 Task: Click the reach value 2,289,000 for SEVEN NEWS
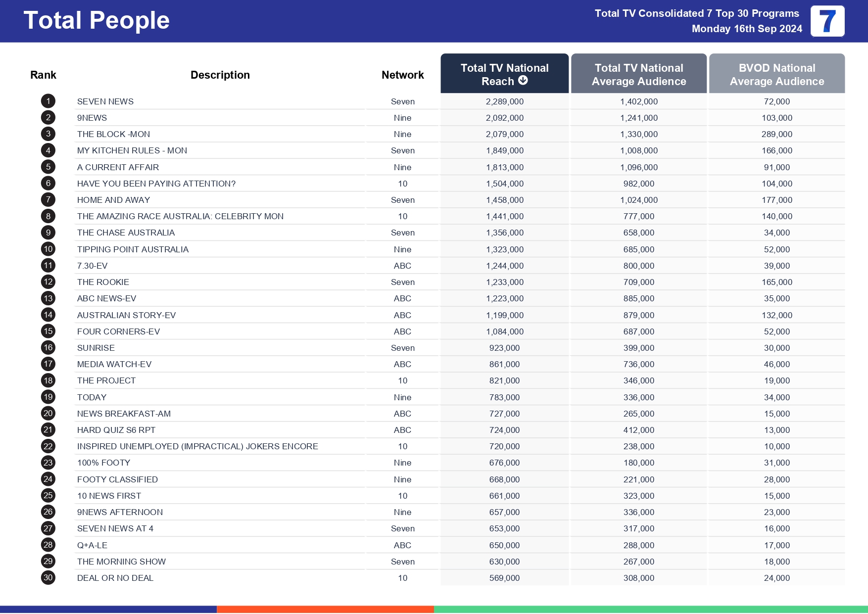504,101
